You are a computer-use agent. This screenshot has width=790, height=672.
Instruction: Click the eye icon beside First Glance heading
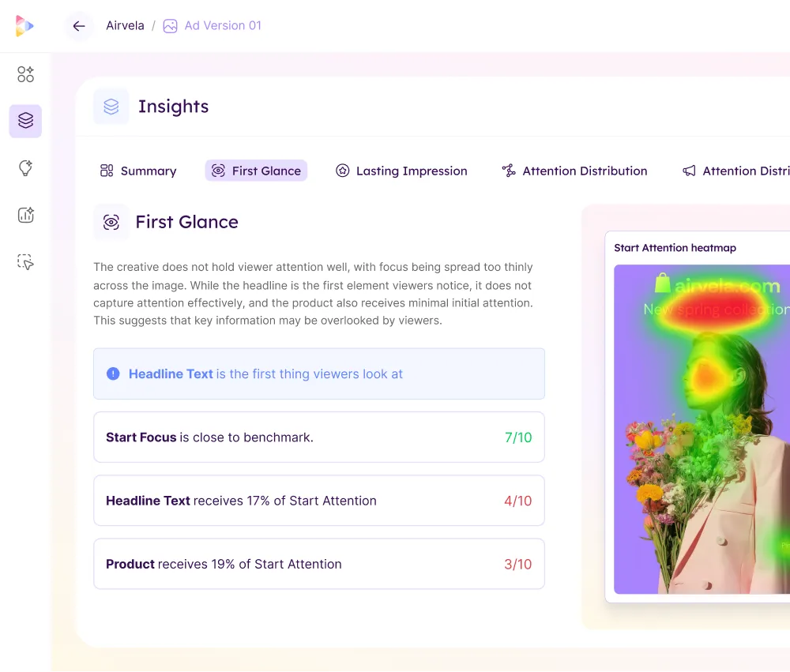(x=111, y=222)
